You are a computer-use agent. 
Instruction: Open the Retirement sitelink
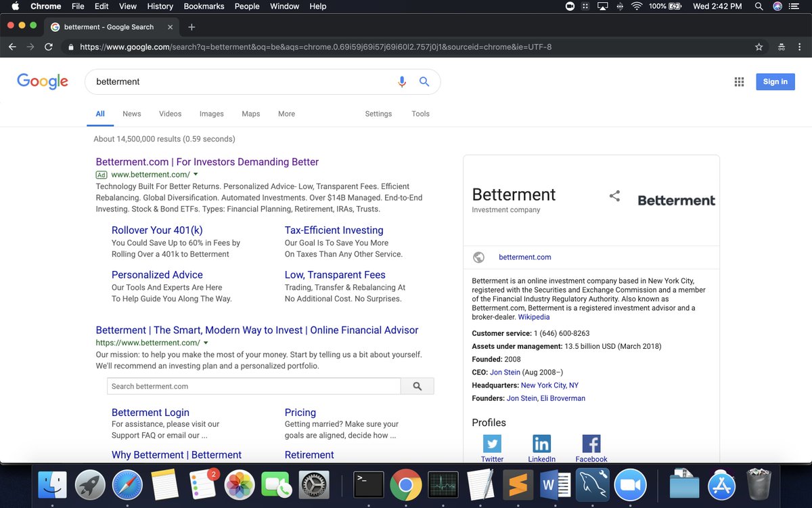(x=309, y=455)
